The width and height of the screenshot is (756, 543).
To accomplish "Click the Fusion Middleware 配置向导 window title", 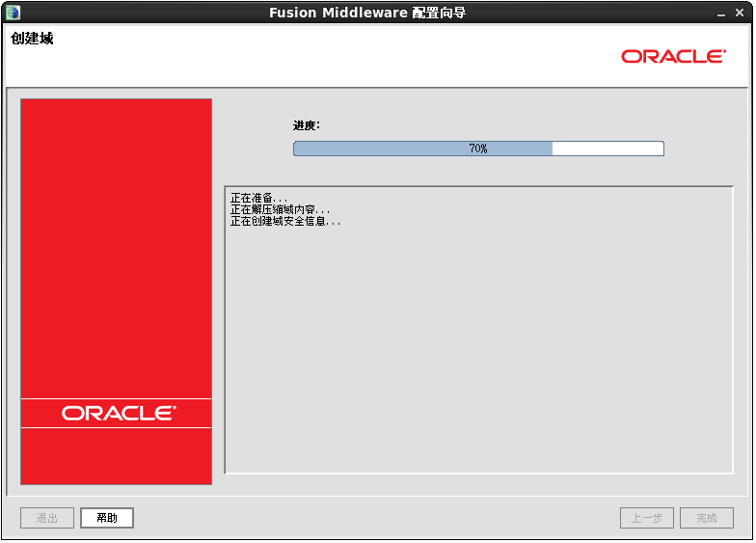I will point(368,13).
